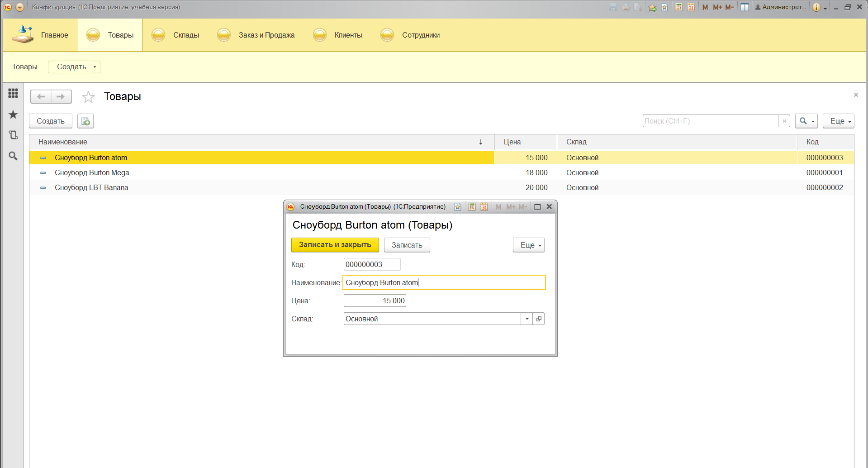Select the row Сноуборд LBT Banana

441,187
